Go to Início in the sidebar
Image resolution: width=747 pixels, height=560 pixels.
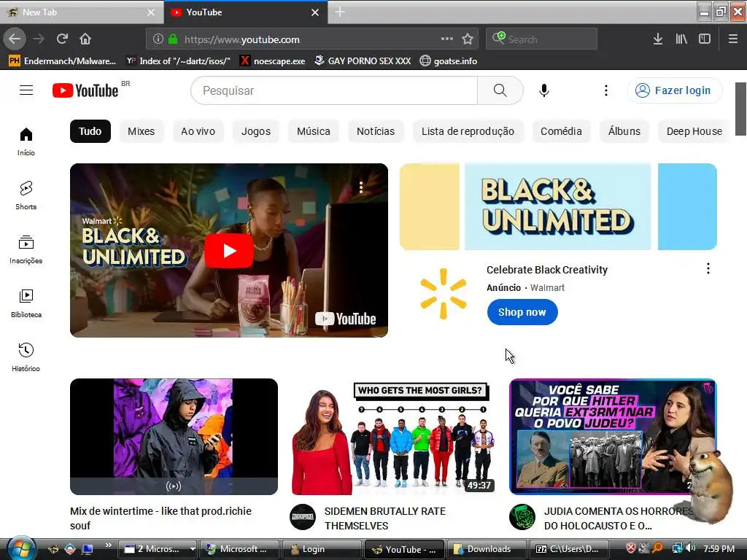click(x=26, y=141)
